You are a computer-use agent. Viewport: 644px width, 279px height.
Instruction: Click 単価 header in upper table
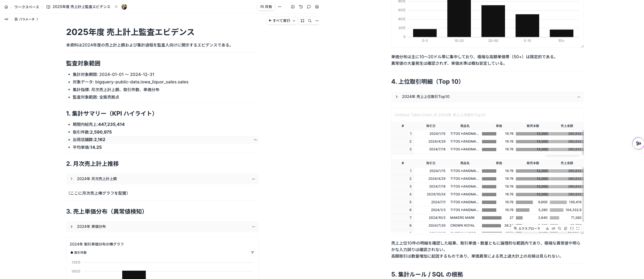(x=499, y=126)
